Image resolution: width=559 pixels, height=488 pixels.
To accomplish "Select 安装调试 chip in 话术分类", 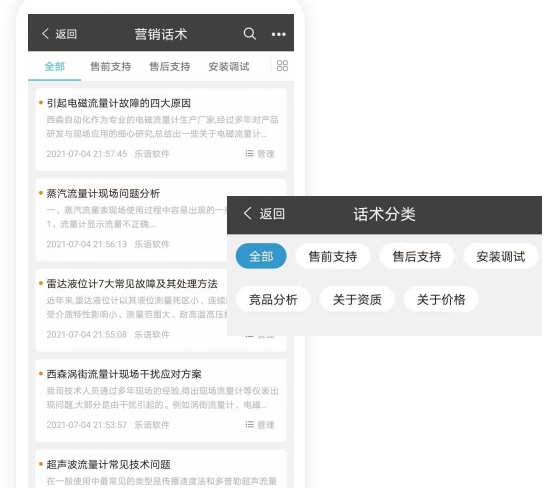I will pyautogui.click(x=501, y=256).
